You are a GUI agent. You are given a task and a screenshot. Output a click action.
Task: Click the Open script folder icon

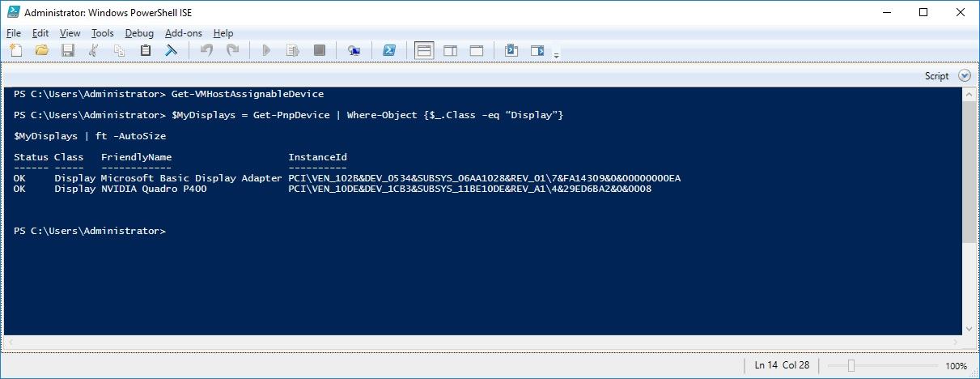pos(42,51)
